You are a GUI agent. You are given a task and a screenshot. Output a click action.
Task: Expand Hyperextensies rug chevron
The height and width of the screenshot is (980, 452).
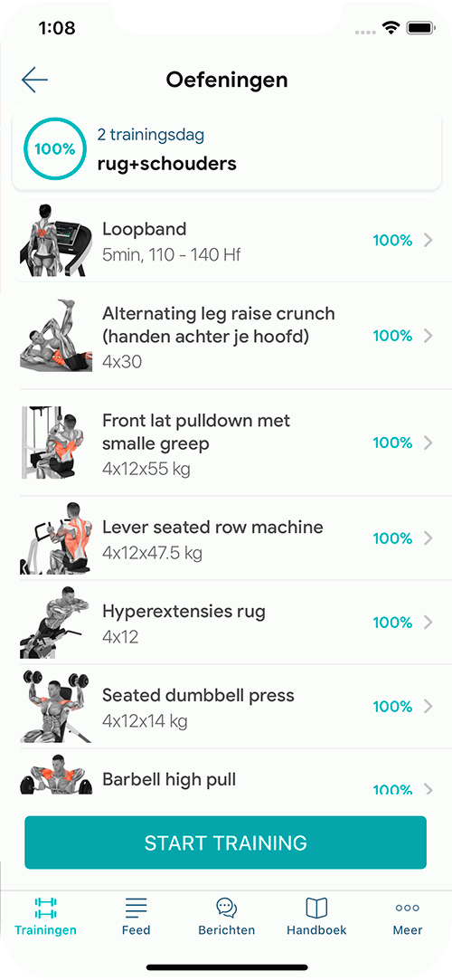pos(428,623)
